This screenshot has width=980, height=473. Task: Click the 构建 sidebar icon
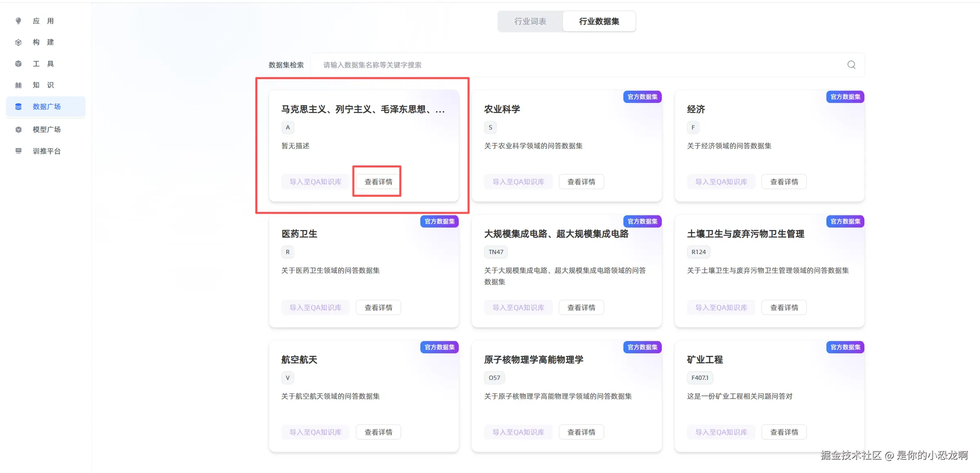click(18, 42)
